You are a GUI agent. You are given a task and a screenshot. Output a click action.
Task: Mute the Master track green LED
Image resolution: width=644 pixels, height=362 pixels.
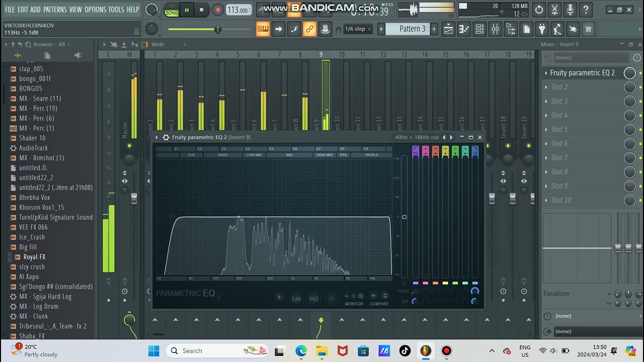pyautogui.click(x=129, y=146)
